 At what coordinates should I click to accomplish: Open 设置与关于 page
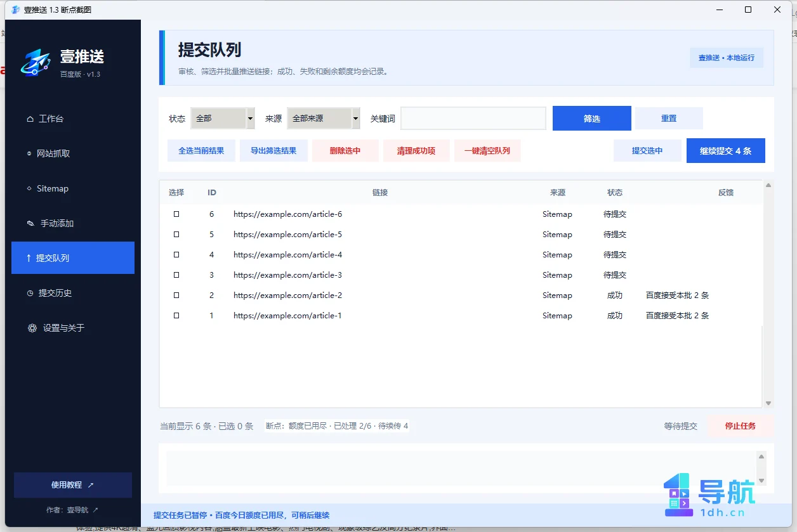[x=73, y=328]
